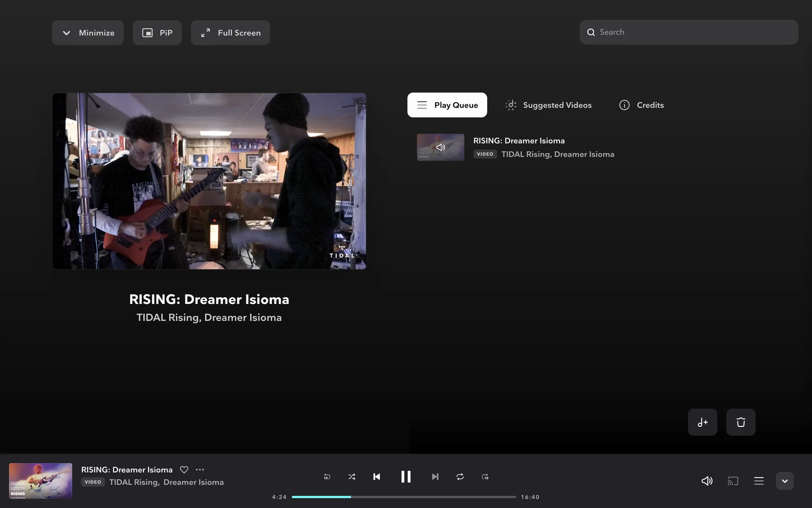Enter Full Screen mode
The image size is (812, 508).
tap(230, 33)
